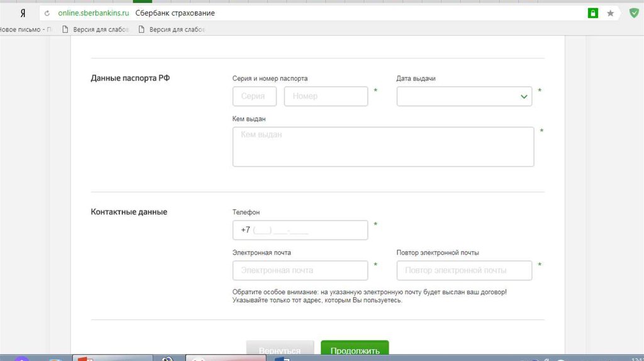Click the "Телефон" +7 phone field

click(300, 230)
